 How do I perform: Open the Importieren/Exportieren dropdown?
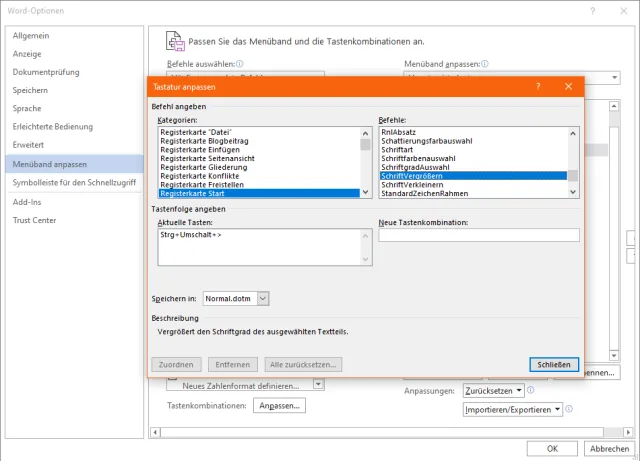[x=557, y=410]
